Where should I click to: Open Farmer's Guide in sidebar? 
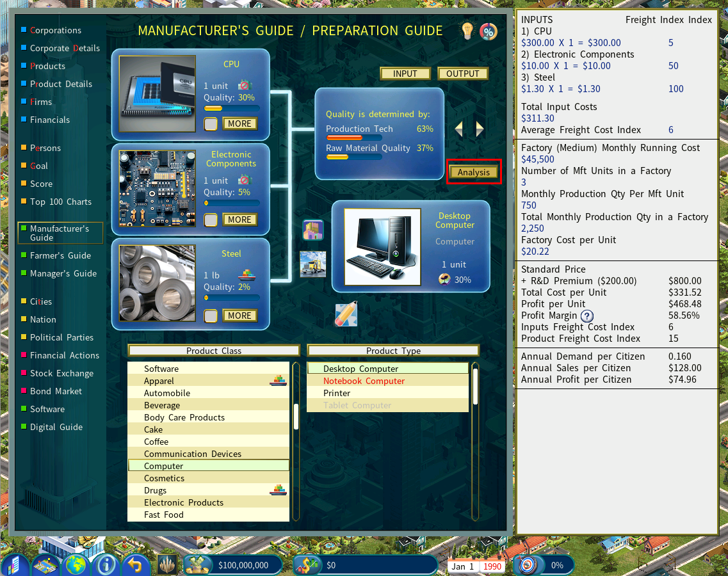point(60,255)
